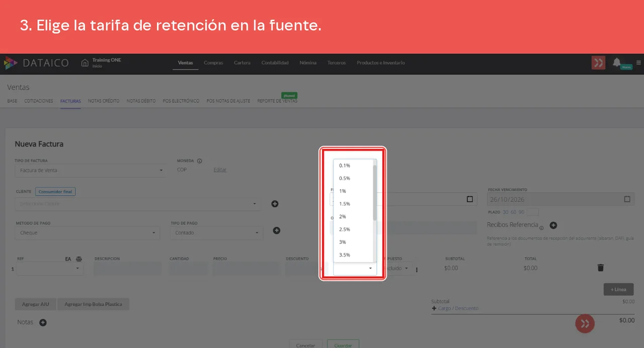The width and height of the screenshot is (644, 348).
Task: Select 2.5% retention rate option
Action: coord(345,229)
